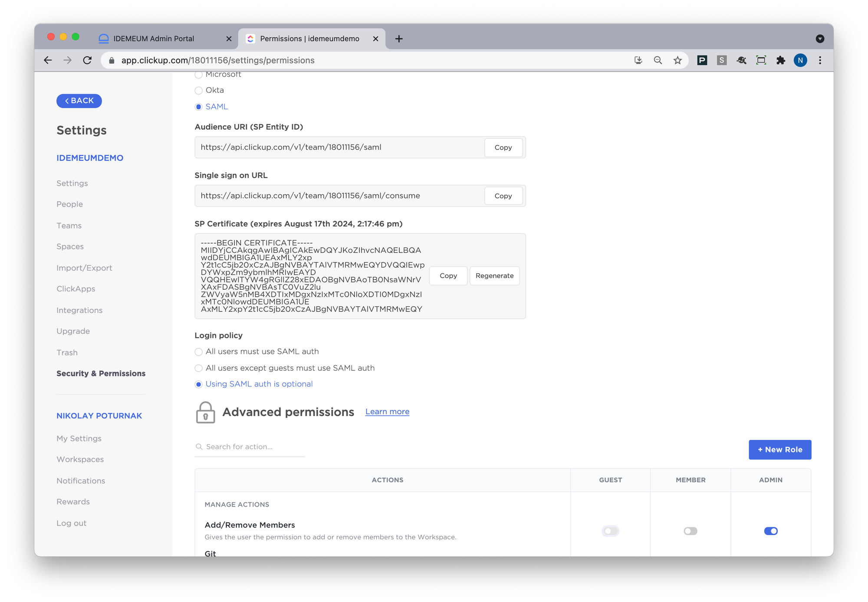Click the browser forward arrow

pos(67,60)
